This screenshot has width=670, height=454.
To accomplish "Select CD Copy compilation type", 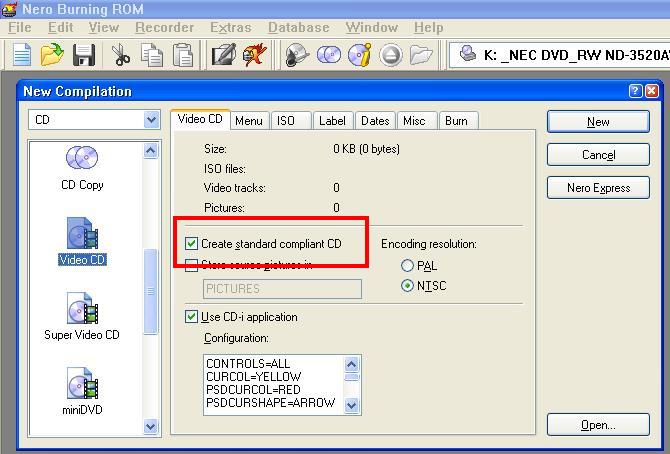I will coord(82,168).
